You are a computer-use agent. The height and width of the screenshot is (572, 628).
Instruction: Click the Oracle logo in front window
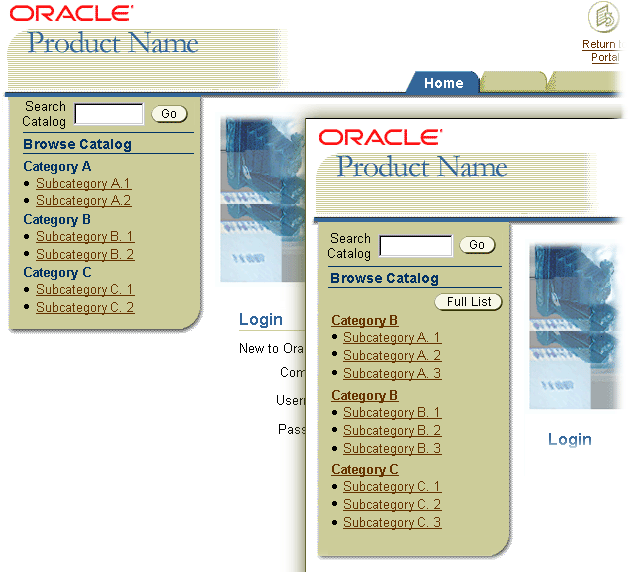pos(380,137)
